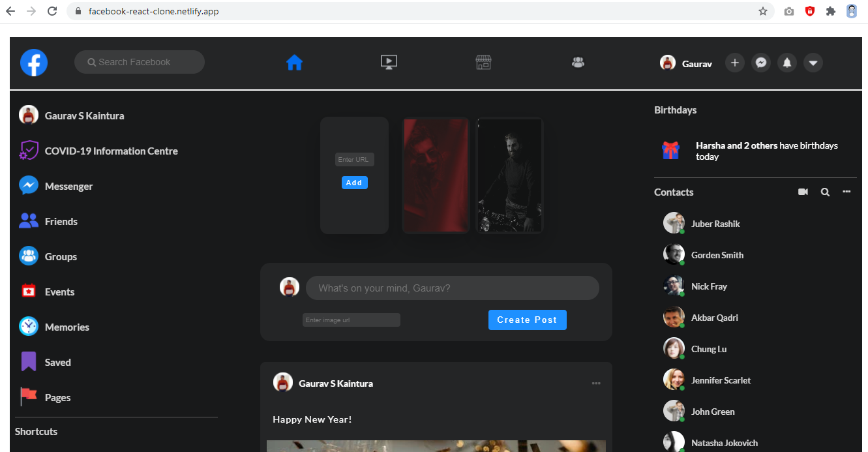Open chat with Juber Rashik
Screen dimensions: 868x452
[702, 224]
